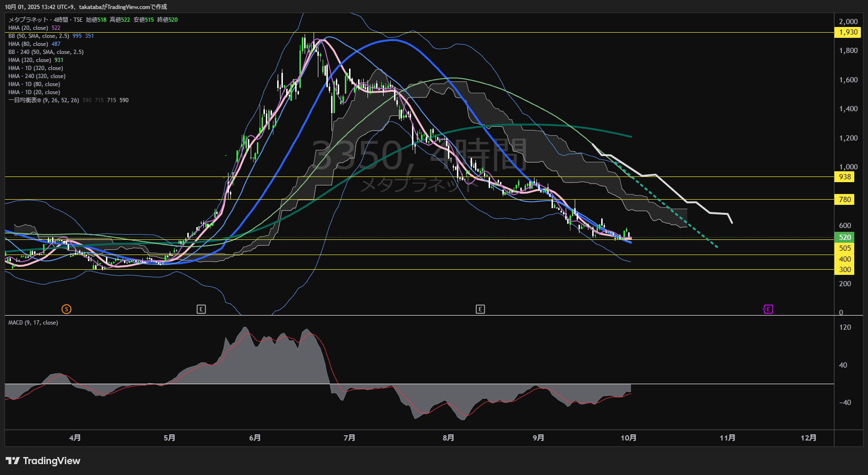Viewport: 868px width, 475px height.
Task: Click the 7月 label on time axis
Action: (x=349, y=438)
